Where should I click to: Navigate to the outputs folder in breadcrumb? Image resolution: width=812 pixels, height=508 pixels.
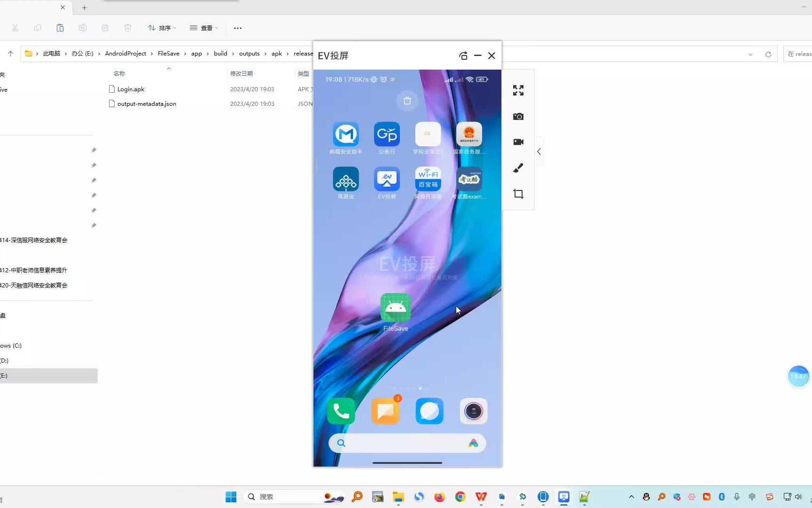coord(250,53)
